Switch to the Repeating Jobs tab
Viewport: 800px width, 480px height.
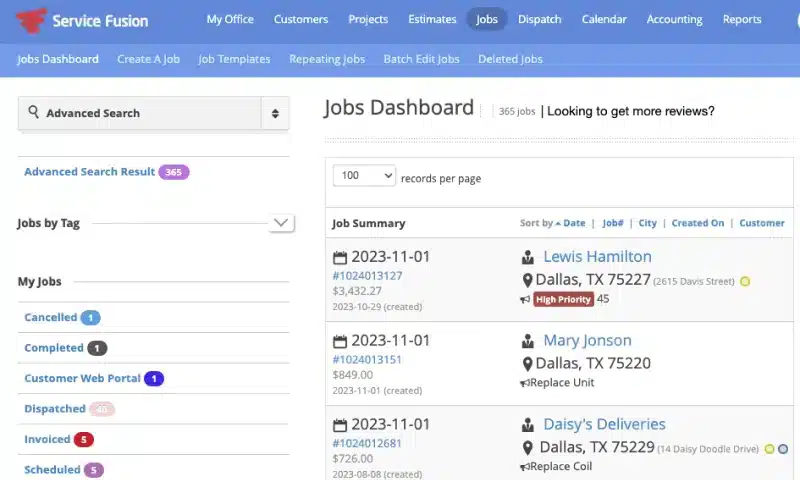point(327,59)
